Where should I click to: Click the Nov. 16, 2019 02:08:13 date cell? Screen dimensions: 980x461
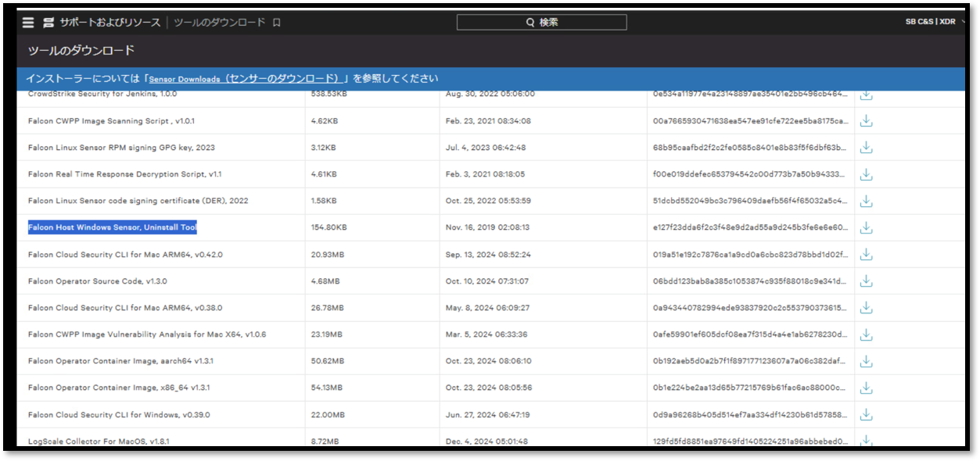(x=487, y=227)
